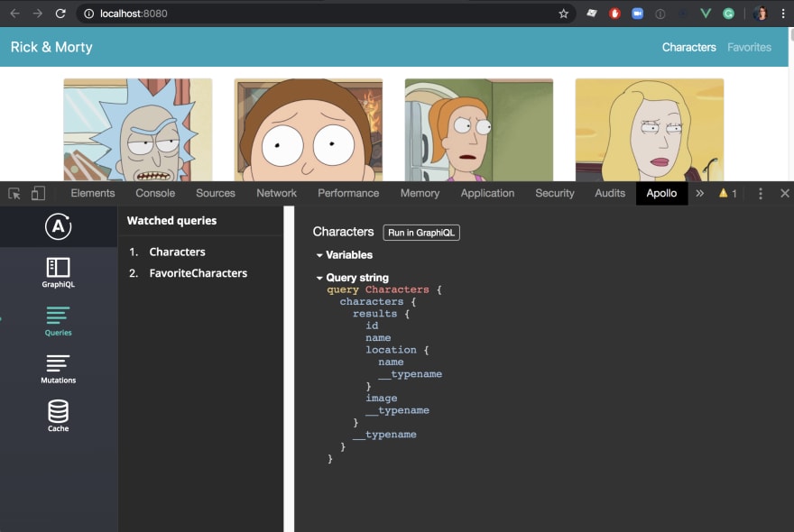This screenshot has height=532, width=794.
Task: Click the 'query' keyword in query string
Action: (x=343, y=289)
